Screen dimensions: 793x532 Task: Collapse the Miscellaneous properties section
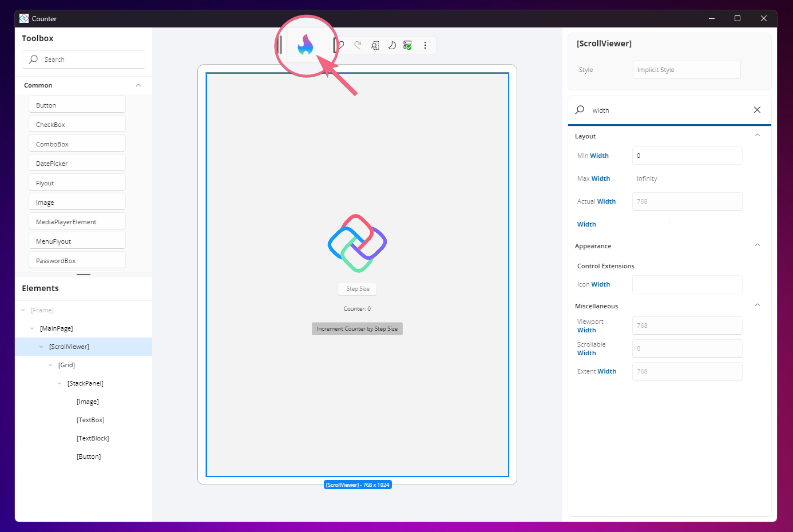pos(757,305)
